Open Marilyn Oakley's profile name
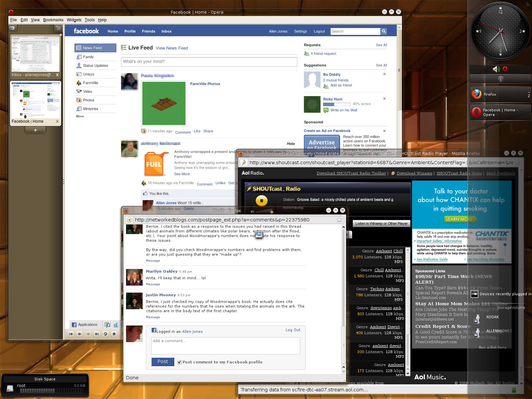This screenshot has height=399, width=532. coord(162,271)
